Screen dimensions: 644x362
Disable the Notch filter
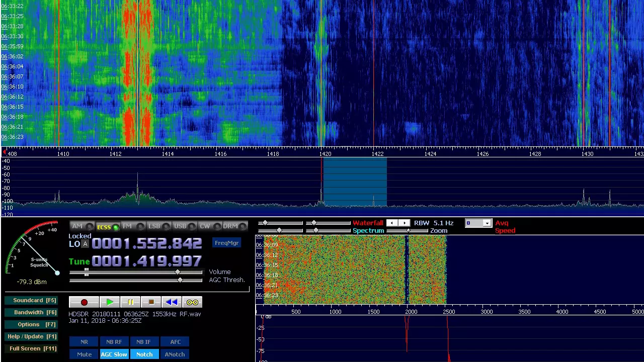click(x=144, y=354)
